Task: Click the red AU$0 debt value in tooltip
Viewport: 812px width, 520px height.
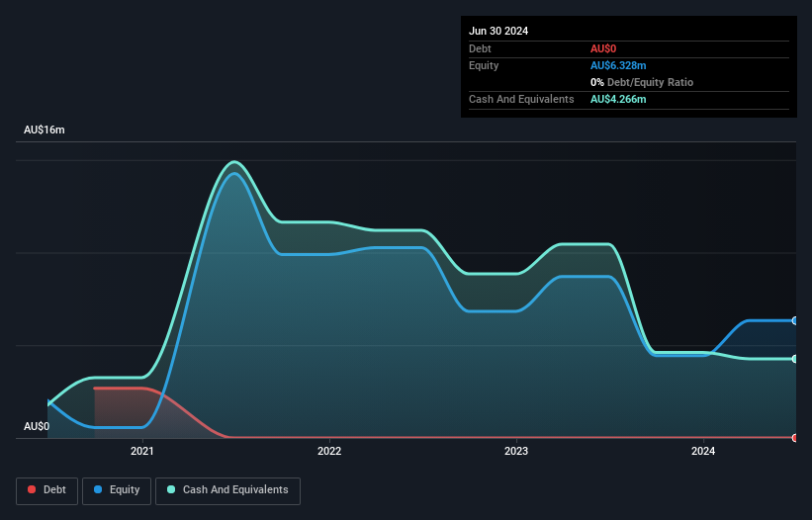Action: click(x=603, y=48)
